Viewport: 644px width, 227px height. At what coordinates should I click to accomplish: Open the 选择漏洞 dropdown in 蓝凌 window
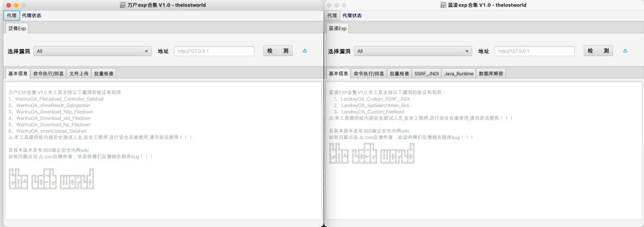tap(413, 51)
